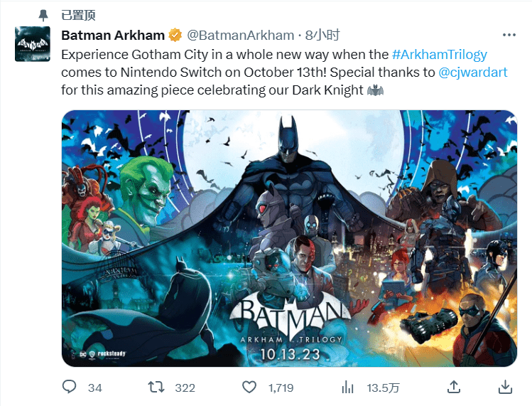Click the pinned pushpin icon
The image size is (532, 406).
click(x=44, y=15)
